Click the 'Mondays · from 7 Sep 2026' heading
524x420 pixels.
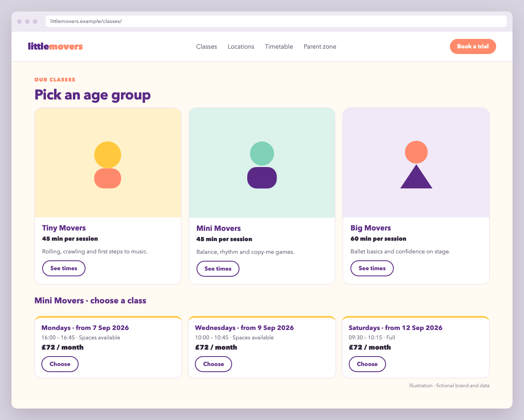pos(85,328)
